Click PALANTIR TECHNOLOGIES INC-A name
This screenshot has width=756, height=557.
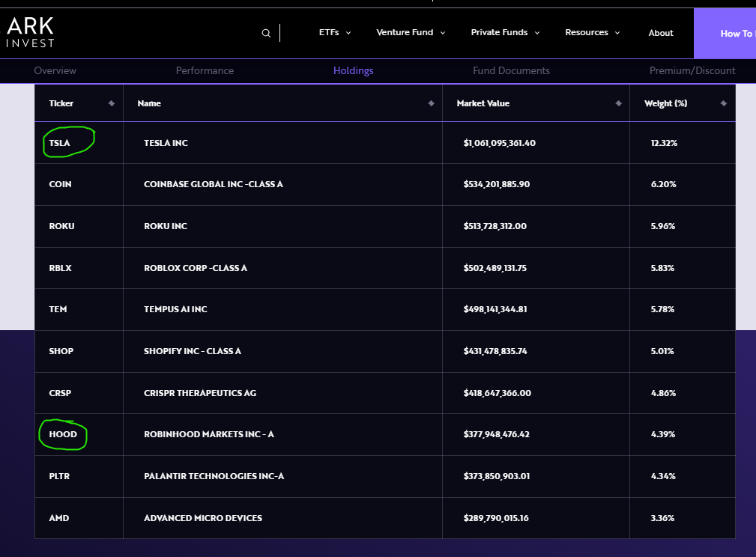click(214, 476)
